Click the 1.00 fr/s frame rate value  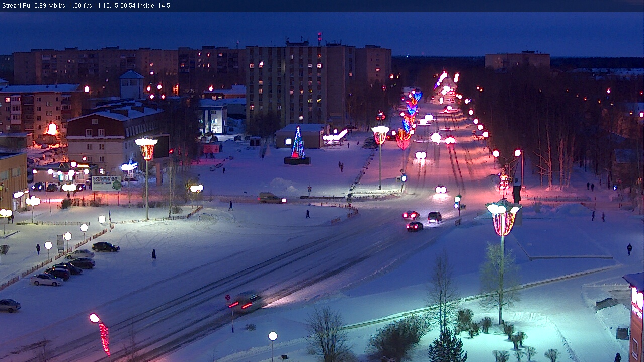click(x=81, y=6)
